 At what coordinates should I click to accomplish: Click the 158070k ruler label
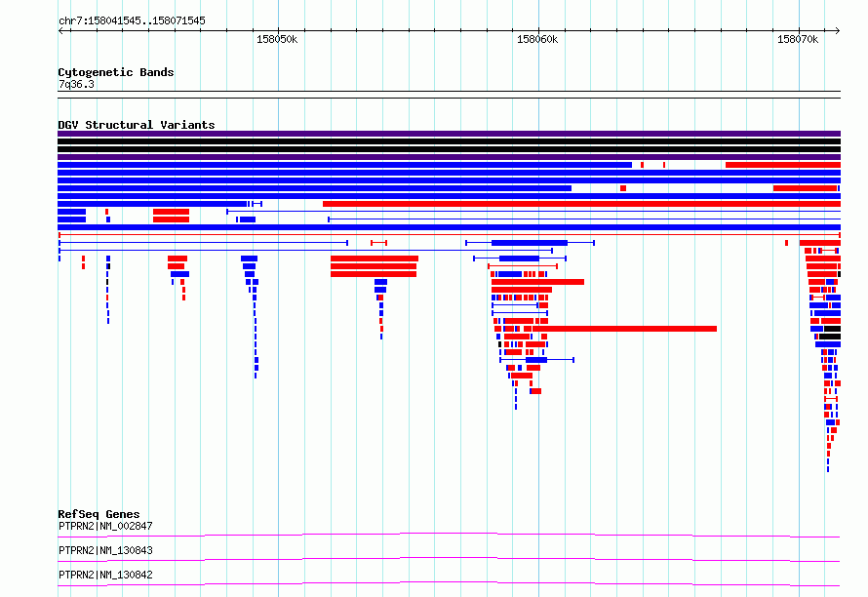797,39
